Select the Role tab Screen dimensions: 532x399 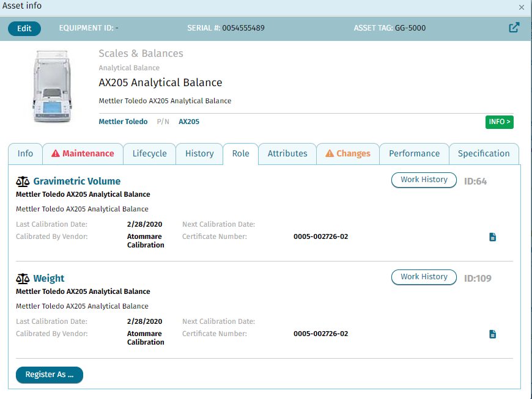coord(240,154)
